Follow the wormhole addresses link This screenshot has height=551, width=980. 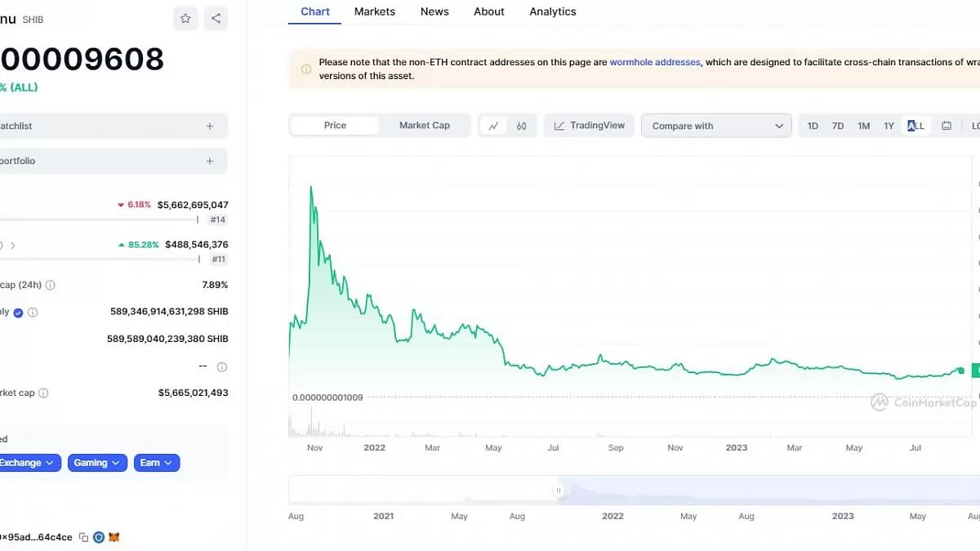click(654, 62)
